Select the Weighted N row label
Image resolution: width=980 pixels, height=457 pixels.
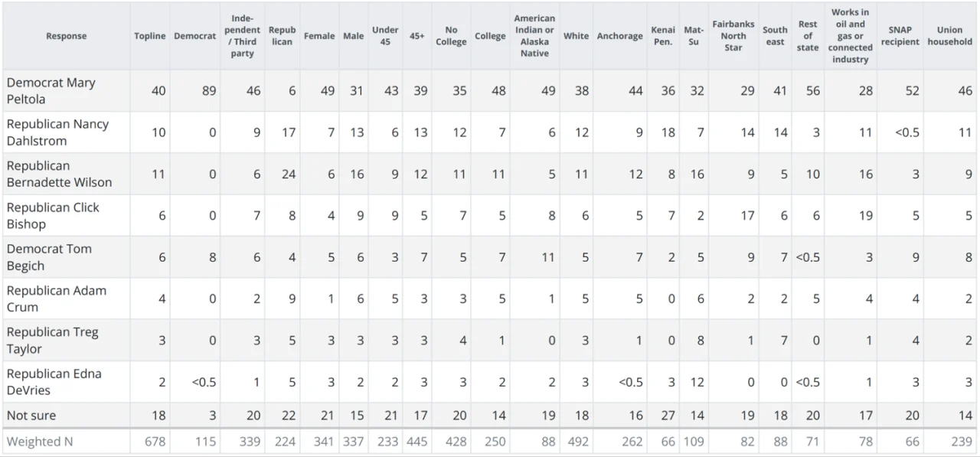coord(40,442)
